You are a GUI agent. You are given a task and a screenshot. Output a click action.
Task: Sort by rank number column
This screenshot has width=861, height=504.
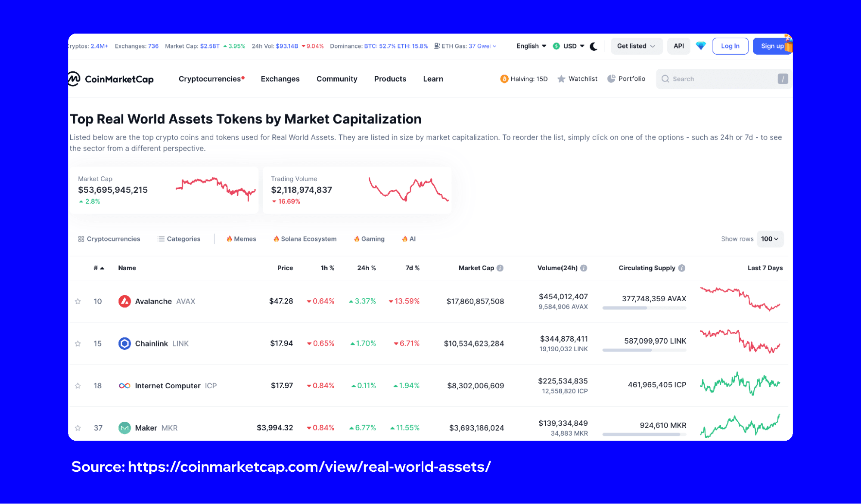click(99, 268)
